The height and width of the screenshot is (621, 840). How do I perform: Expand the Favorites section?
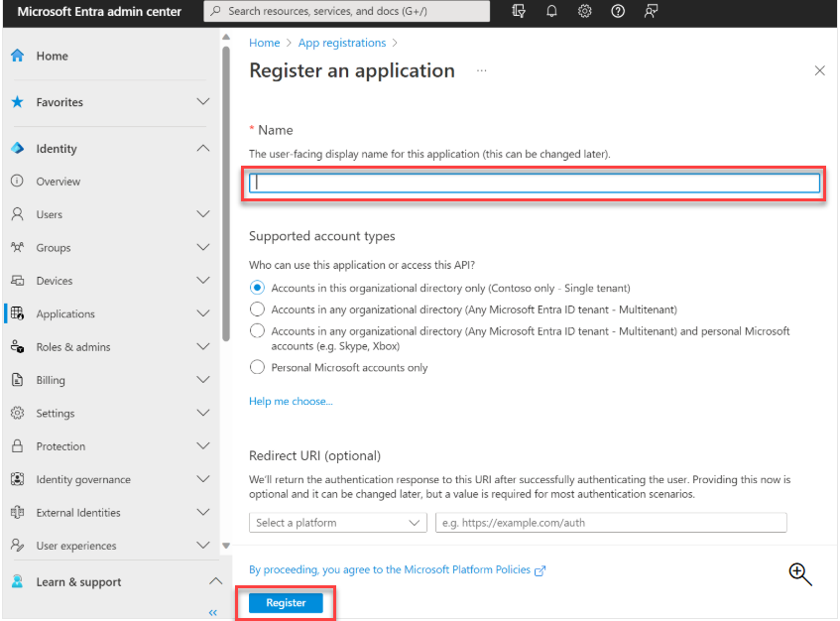tap(203, 102)
